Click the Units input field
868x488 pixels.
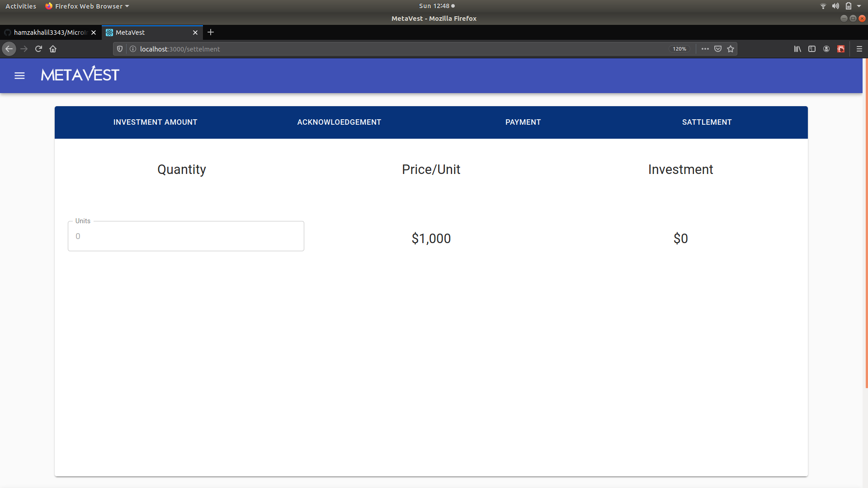[186, 236]
